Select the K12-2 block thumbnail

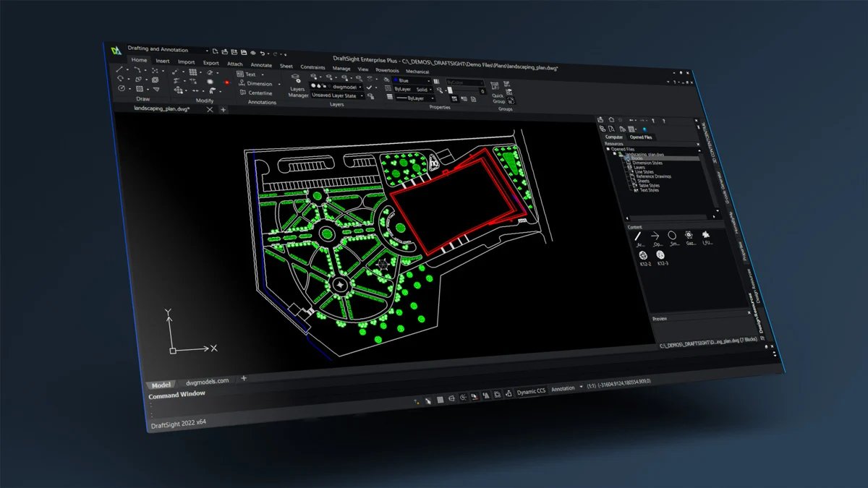pos(645,258)
